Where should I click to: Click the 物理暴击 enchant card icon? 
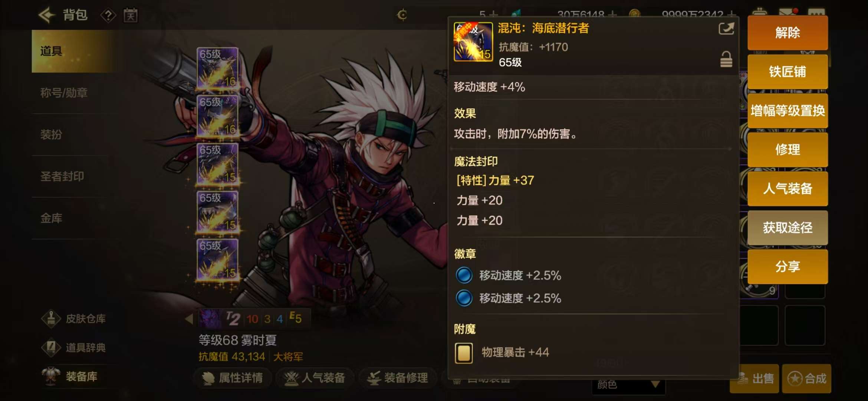coord(464,353)
